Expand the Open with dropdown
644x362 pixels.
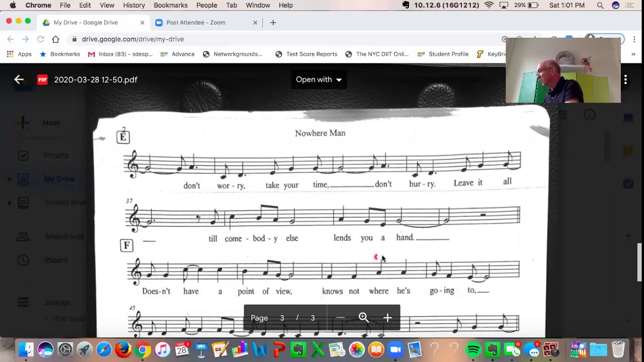pos(319,79)
